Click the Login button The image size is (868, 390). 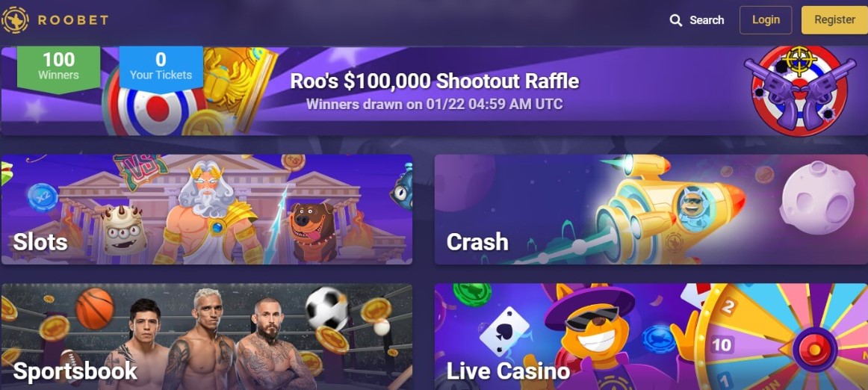point(766,20)
